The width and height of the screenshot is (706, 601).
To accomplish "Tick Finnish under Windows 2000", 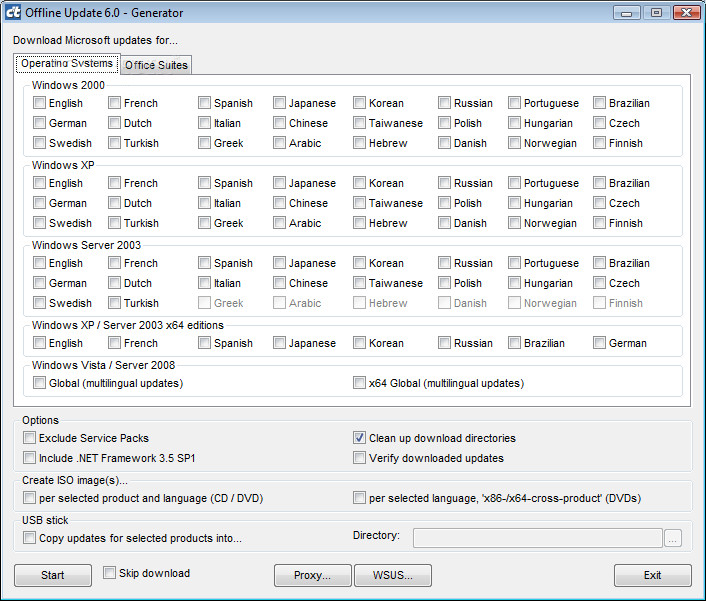I will [x=599, y=143].
